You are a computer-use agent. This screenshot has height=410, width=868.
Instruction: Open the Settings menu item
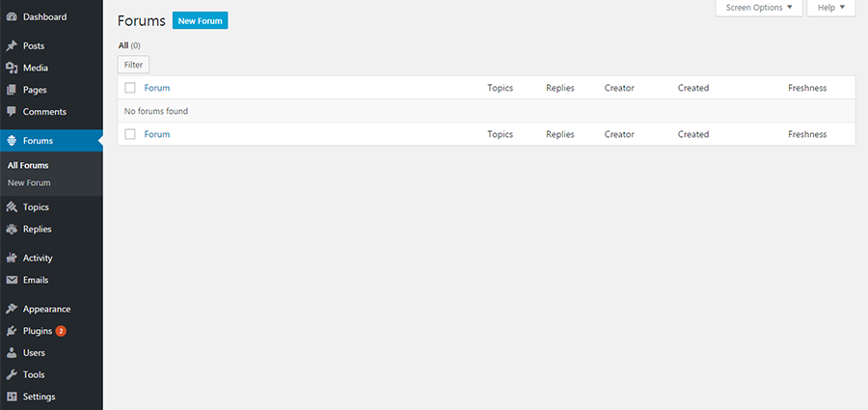pyautogui.click(x=39, y=396)
